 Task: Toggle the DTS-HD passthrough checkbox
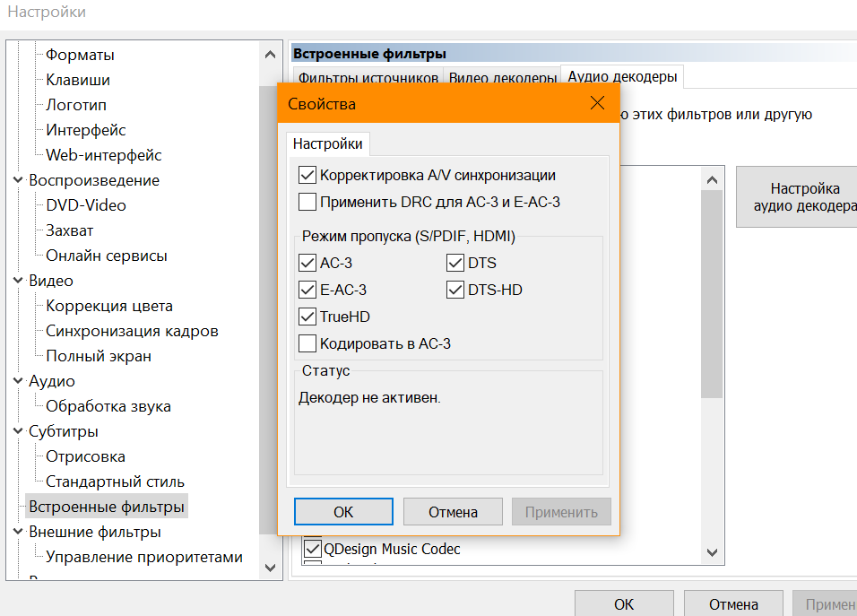(x=455, y=290)
